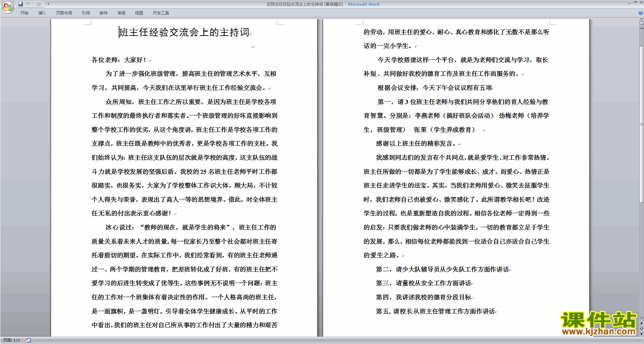Open Microsoft Office Word Help
The width and height of the screenshot is (644, 344).
[x=641, y=13]
